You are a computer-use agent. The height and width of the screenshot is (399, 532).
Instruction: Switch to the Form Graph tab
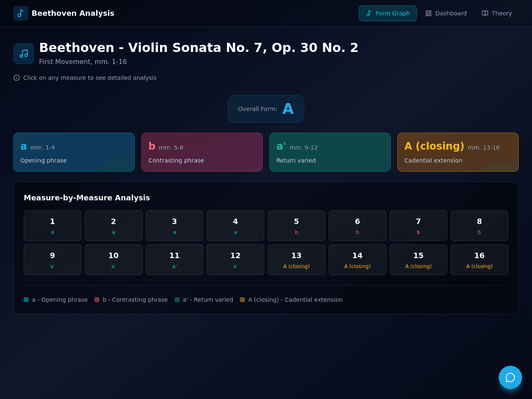(388, 13)
